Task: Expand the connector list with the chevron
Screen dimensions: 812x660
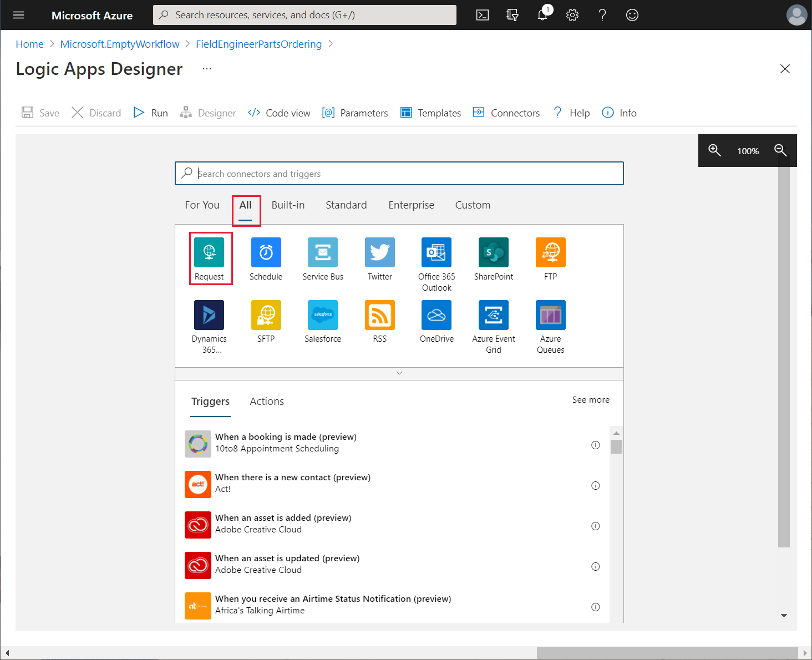Action: click(x=399, y=373)
